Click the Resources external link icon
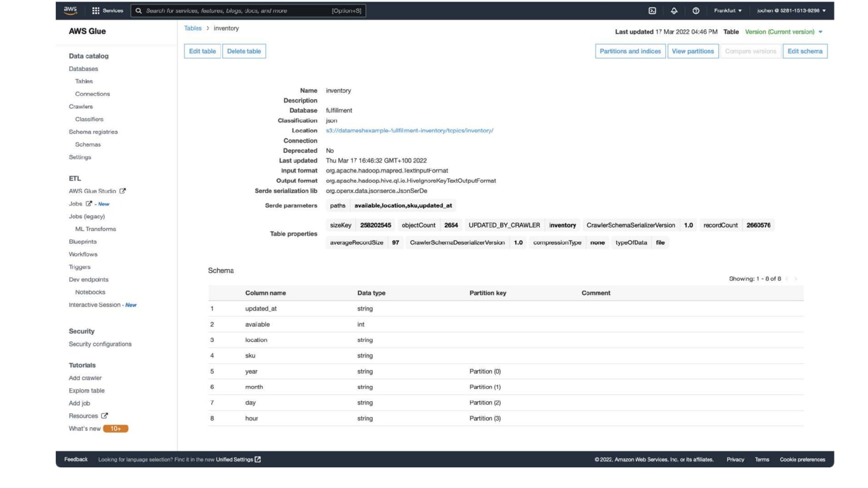The height and width of the screenshot is (488, 868). coord(104,416)
